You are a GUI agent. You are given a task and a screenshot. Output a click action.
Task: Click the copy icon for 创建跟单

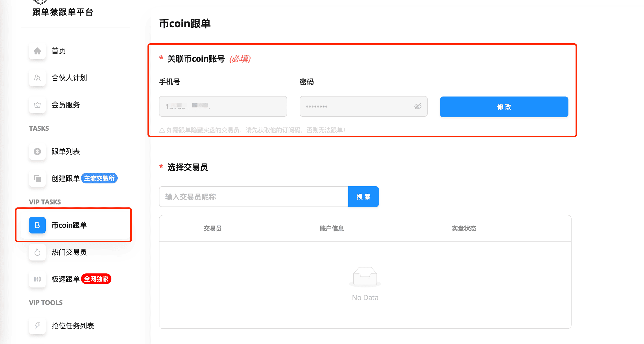coord(37,178)
